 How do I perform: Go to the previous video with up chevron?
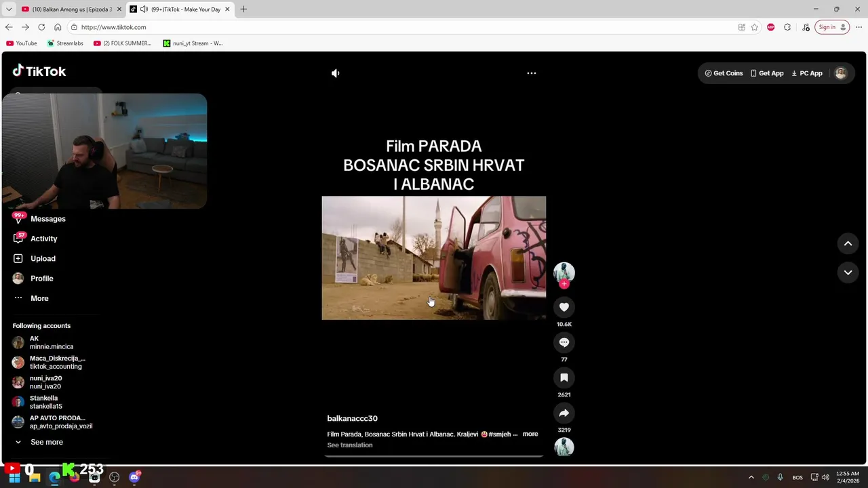(x=848, y=243)
